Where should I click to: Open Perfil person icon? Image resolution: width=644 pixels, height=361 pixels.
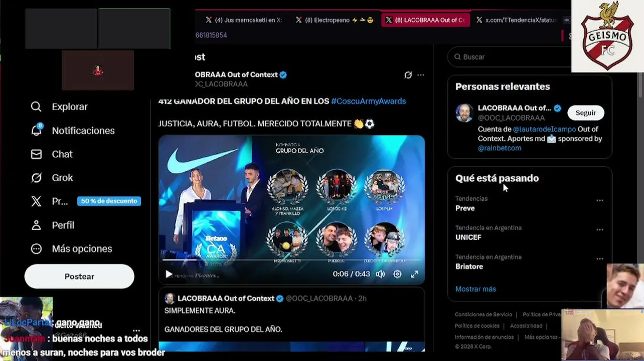point(36,225)
